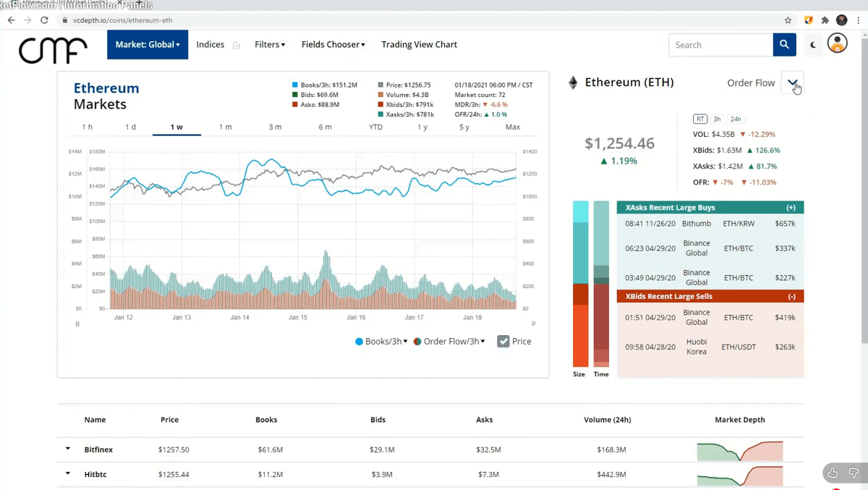868x490 pixels.
Task: Open the Trading View Chart link
Action: 419,45
